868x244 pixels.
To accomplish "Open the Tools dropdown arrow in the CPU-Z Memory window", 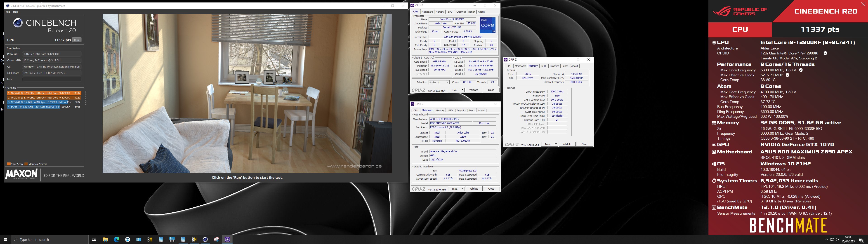I will (556, 144).
